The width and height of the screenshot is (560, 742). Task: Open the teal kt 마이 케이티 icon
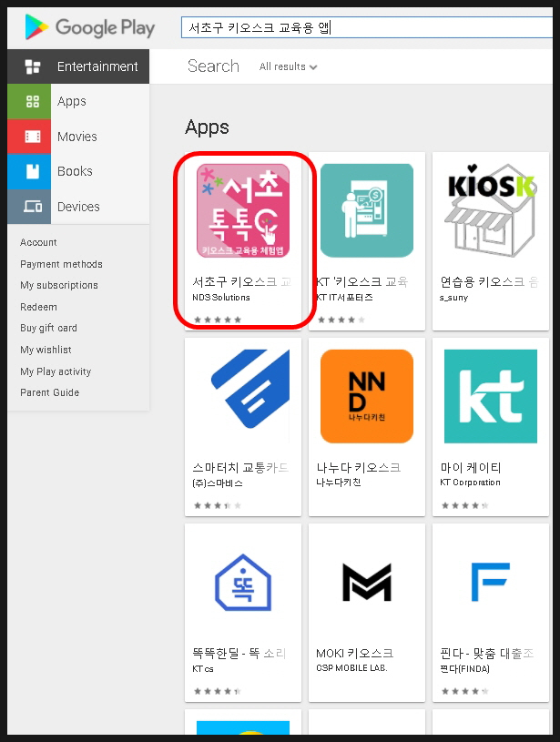click(x=491, y=396)
